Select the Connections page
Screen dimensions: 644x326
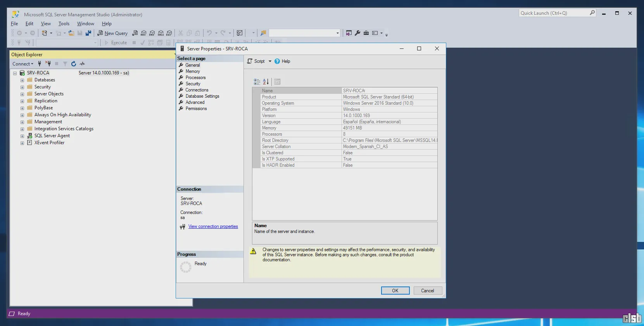197,90
